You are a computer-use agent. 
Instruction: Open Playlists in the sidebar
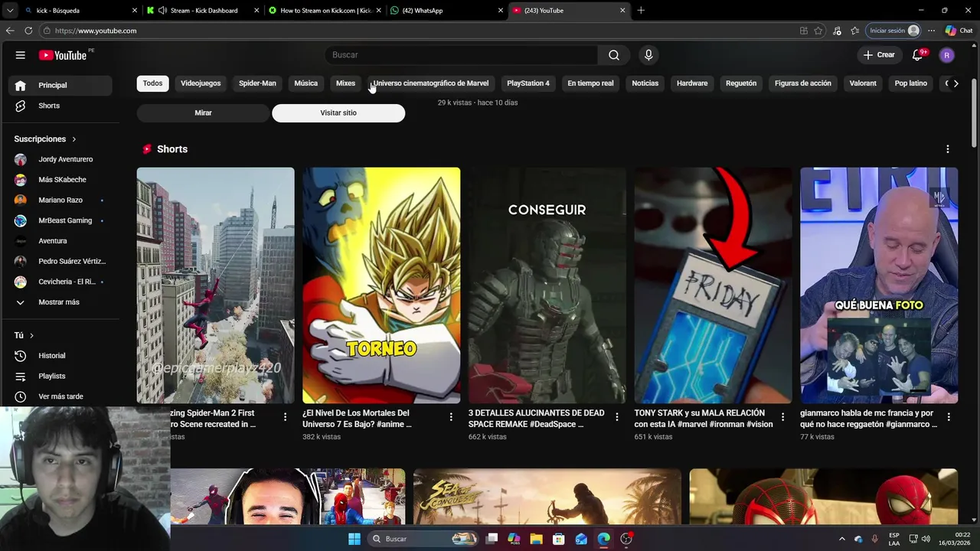click(60, 377)
